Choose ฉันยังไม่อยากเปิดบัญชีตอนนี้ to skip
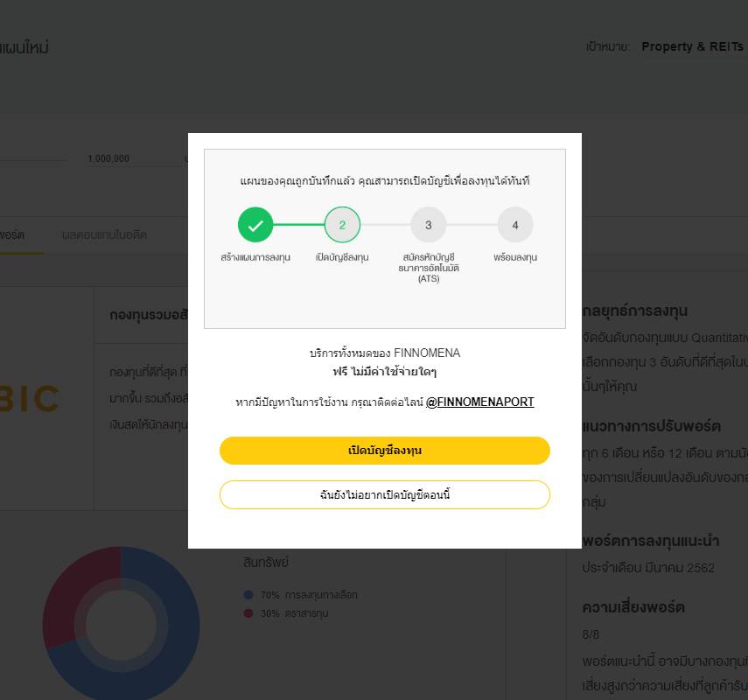Screen dimensions: 748x700 [x=384, y=494]
